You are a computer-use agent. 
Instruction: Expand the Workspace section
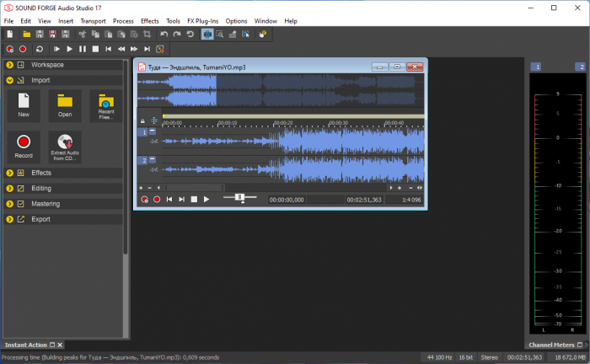(10, 65)
